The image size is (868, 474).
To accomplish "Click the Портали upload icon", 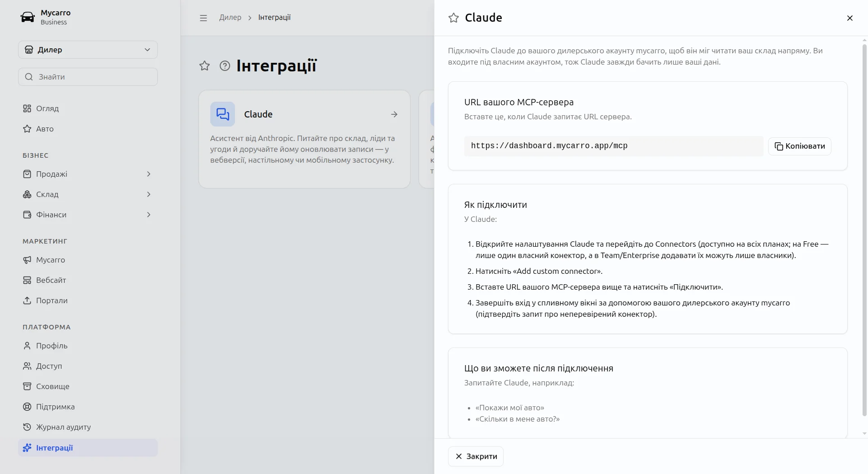I will pos(27,300).
